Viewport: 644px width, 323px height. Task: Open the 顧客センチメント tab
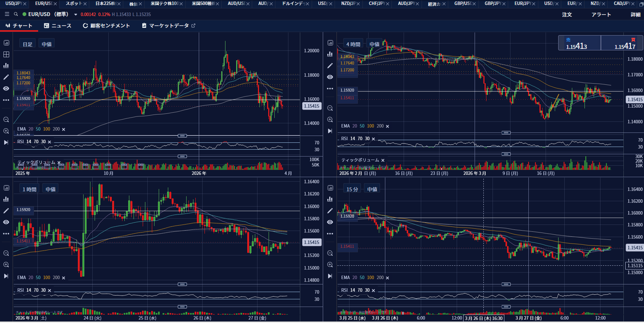(x=106, y=26)
